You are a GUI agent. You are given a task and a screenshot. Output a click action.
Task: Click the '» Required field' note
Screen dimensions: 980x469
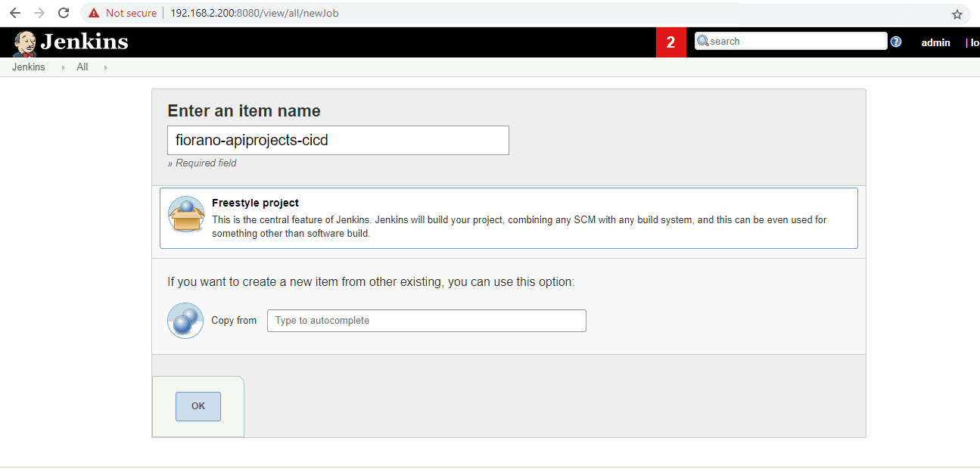pyautogui.click(x=202, y=163)
